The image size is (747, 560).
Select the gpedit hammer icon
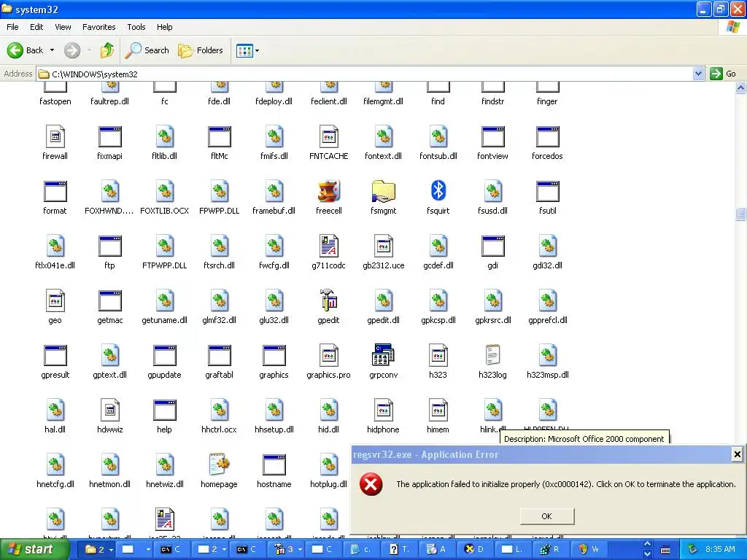click(329, 300)
